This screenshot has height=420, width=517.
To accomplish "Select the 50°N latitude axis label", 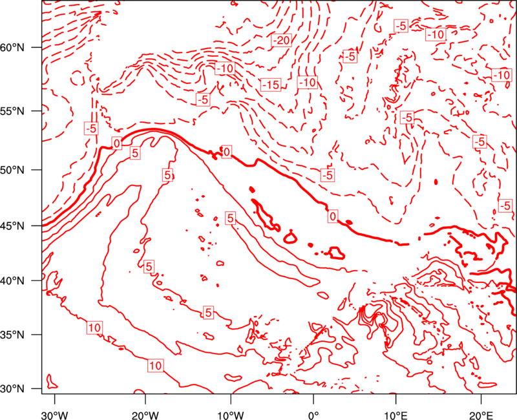I will click(12, 170).
